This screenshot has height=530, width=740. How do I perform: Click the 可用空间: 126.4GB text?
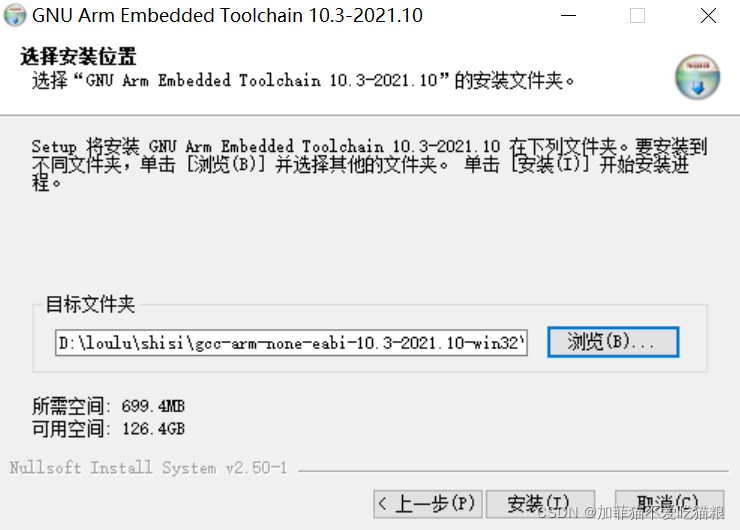[x=109, y=429]
